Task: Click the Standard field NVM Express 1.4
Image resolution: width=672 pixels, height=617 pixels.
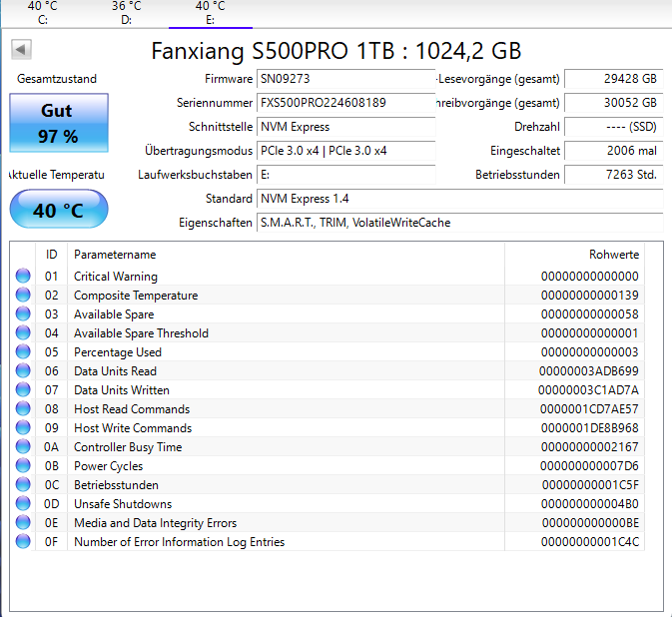Action: (x=460, y=199)
